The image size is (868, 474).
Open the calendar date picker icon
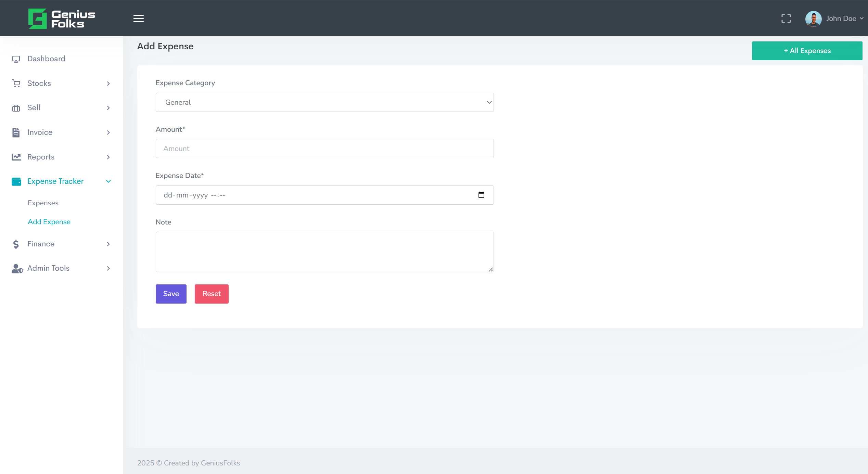coord(481,195)
